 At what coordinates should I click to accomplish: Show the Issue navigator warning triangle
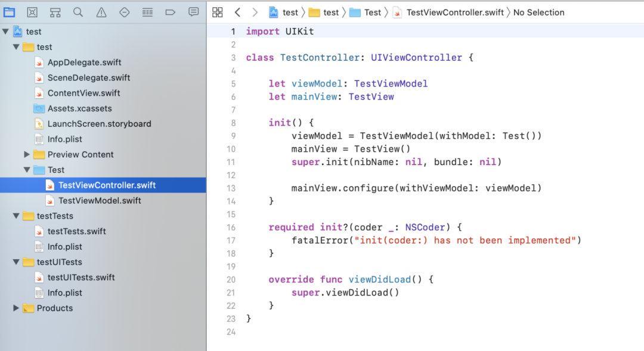tap(101, 13)
